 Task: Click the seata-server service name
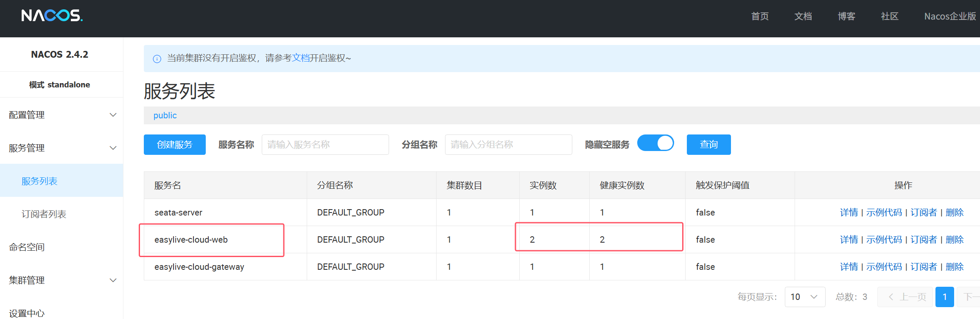178,213
